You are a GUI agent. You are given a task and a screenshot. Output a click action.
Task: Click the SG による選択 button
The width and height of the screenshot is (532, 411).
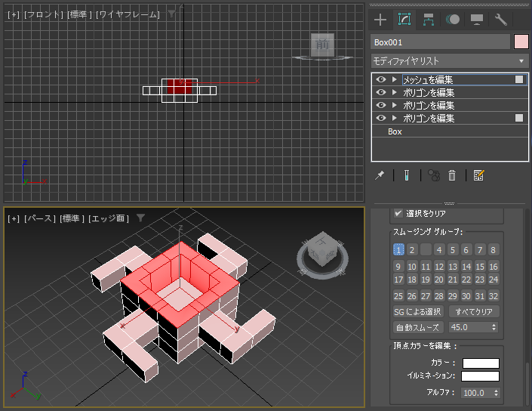point(418,311)
